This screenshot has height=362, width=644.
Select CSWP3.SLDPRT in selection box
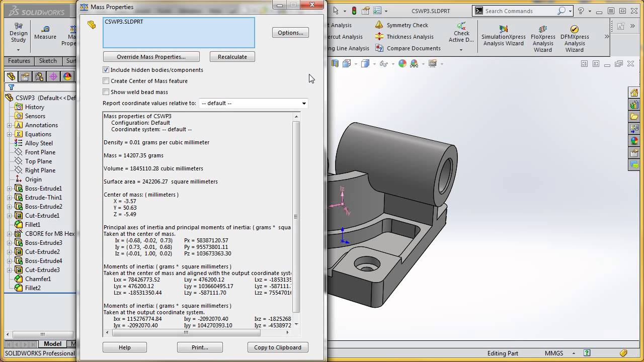point(124,22)
